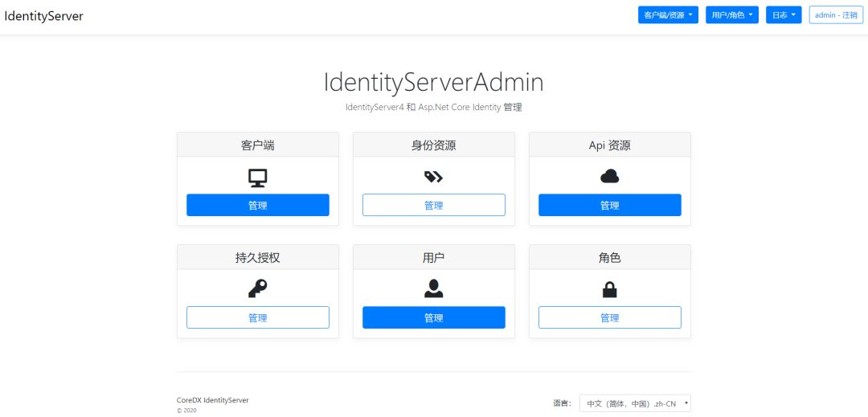
Task: Click the padlock icon under 角色
Action: 609,289
